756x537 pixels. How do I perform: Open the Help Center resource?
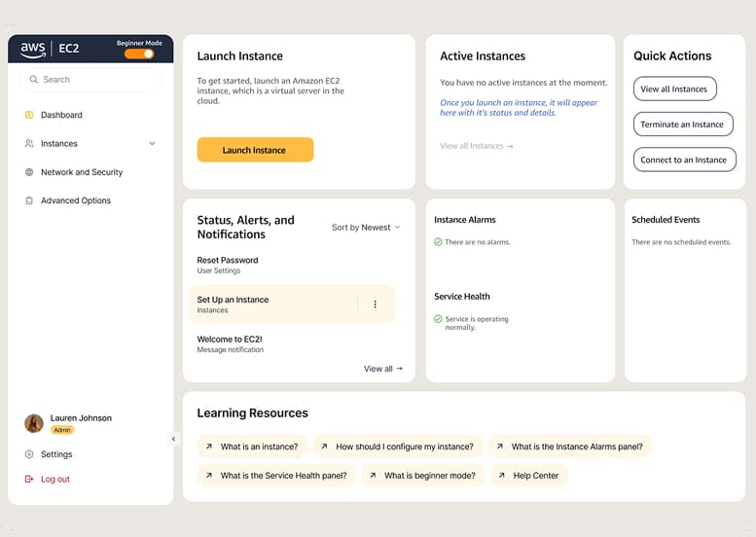529,476
